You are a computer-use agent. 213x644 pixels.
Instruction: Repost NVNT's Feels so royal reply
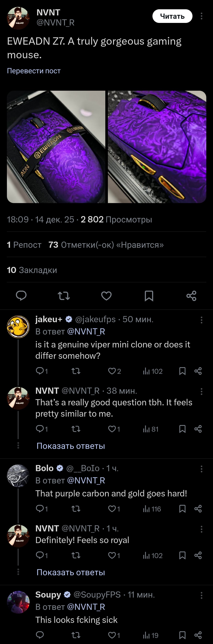click(76, 555)
